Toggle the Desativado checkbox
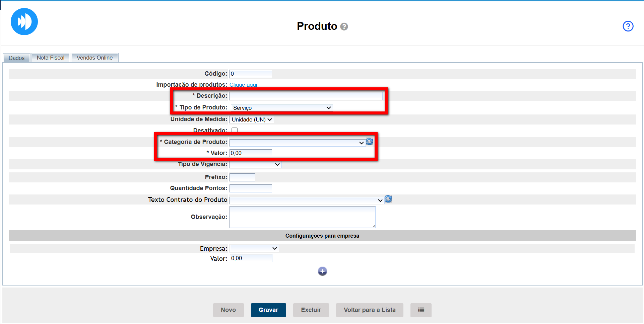Screen dimensions: 644x324 pos(235,130)
